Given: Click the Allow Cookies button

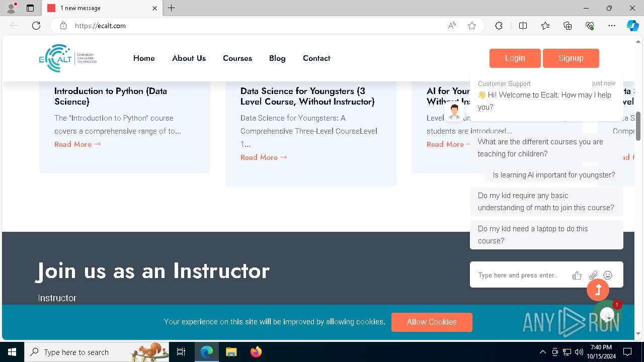Looking at the screenshot, I should pyautogui.click(x=432, y=322).
